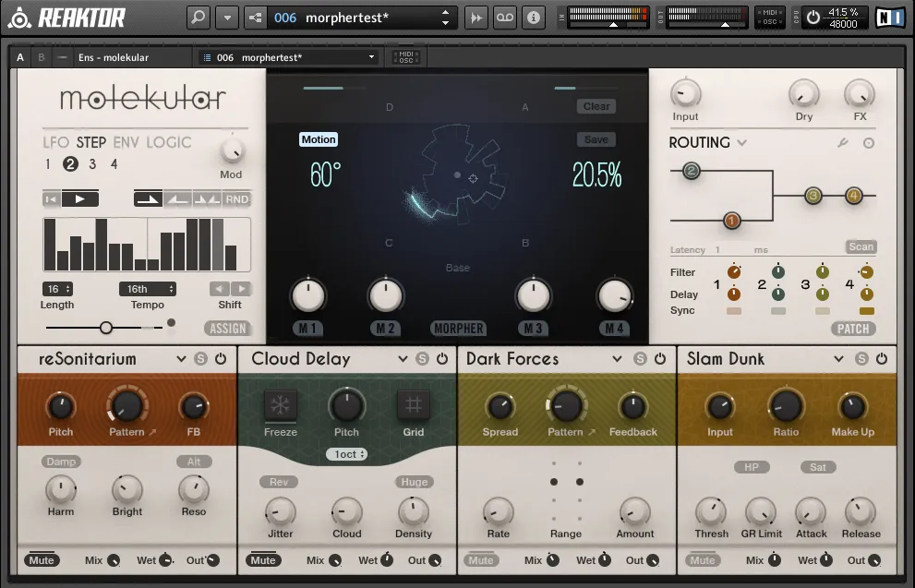Open the MIDI OSC indicator in header
This screenshot has height=588, width=915.
770,18
